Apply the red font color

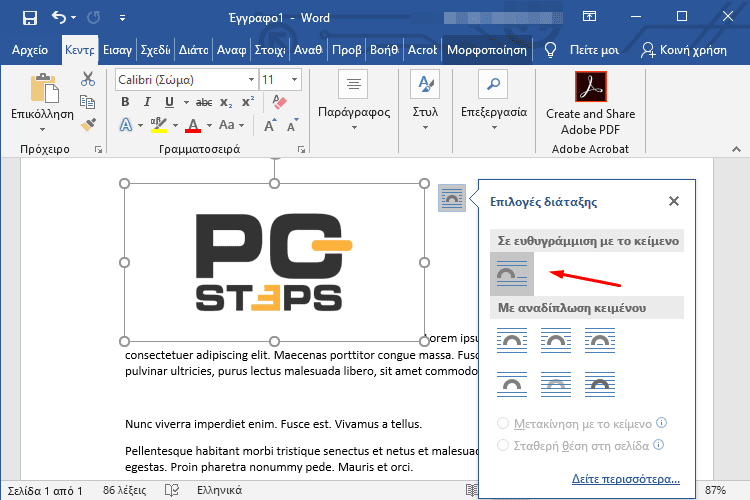(x=193, y=125)
